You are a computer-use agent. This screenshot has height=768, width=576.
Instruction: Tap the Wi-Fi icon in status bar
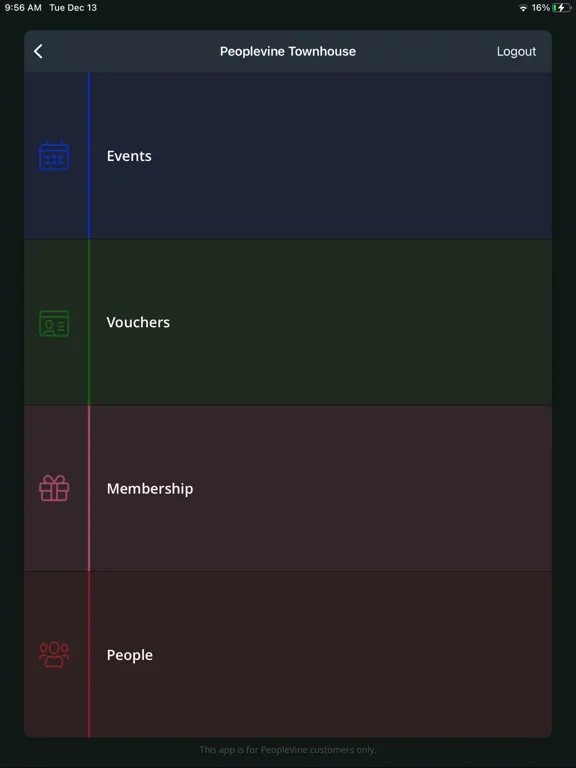[523, 8]
